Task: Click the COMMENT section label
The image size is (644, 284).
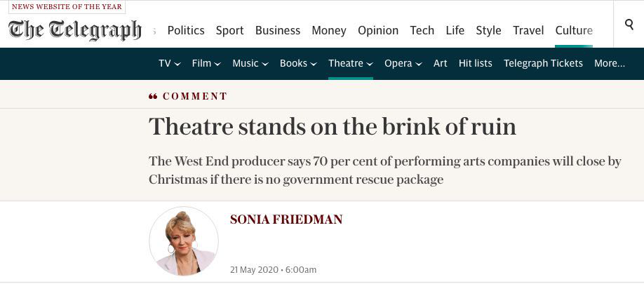Action: (195, 97)
